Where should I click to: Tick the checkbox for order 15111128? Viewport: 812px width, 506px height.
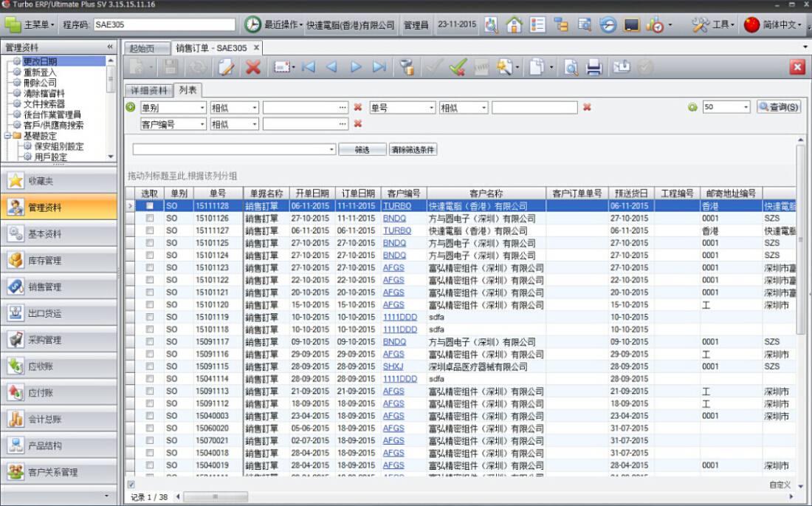[150, 206]
